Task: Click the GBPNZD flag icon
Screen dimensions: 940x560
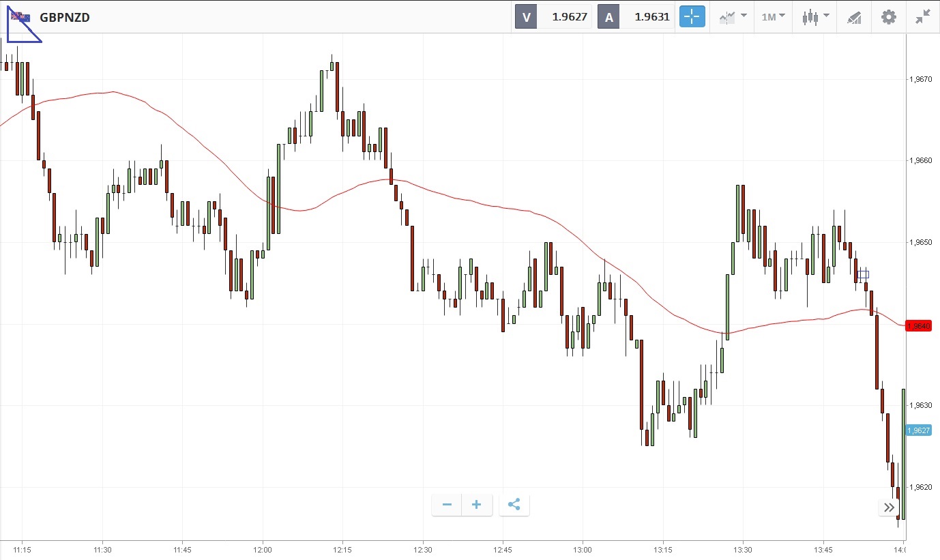Action: [x=20, y=17]
